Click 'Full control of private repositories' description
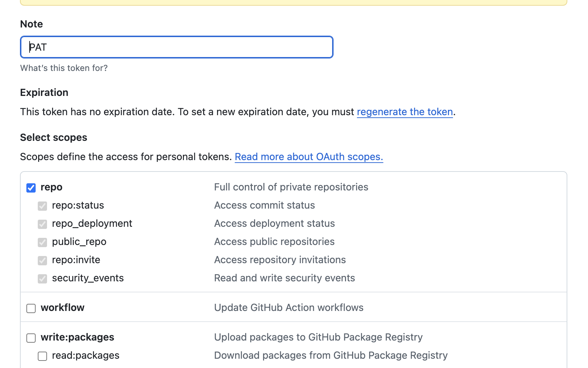Viewport: 588px width, 368px height. click(x=291, y=187)
